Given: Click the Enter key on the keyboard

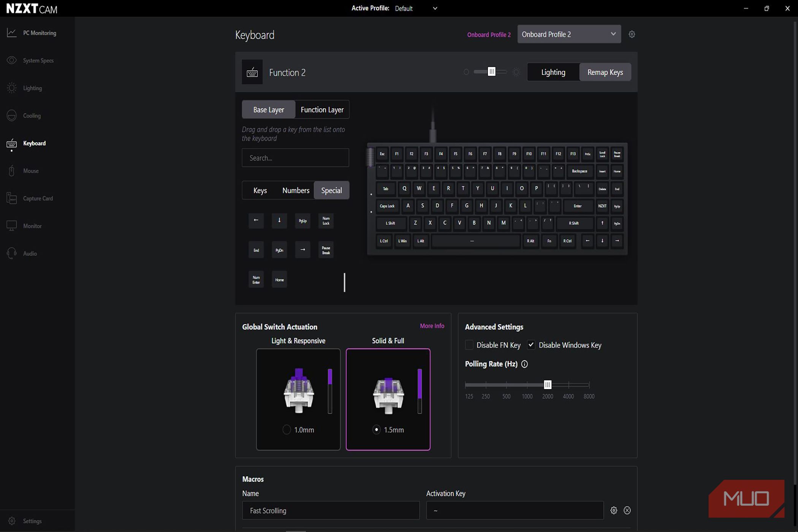Looking at the screenshot, I should (x=578, y=206).
